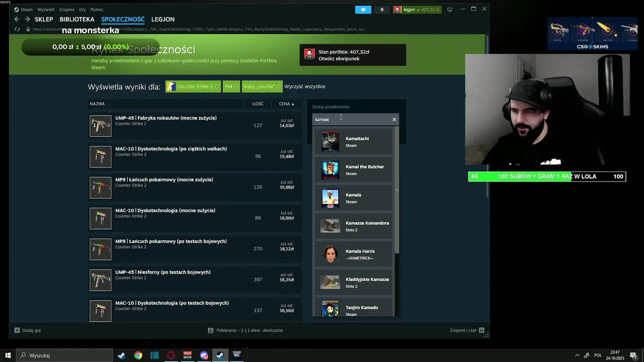Image resolution: width=644 pixels, height=362 pixels.
Task: Open Chrome from the taskbar
Action: (x=138, y=355)
